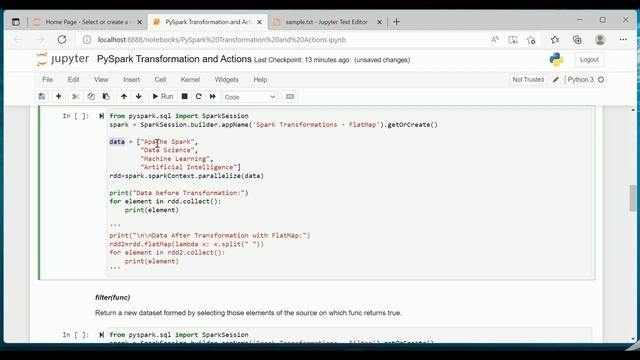Viewport: 640px width, 360px height.
Task: Interrupt the kernel with the stop icon
Action: (184, 97)
